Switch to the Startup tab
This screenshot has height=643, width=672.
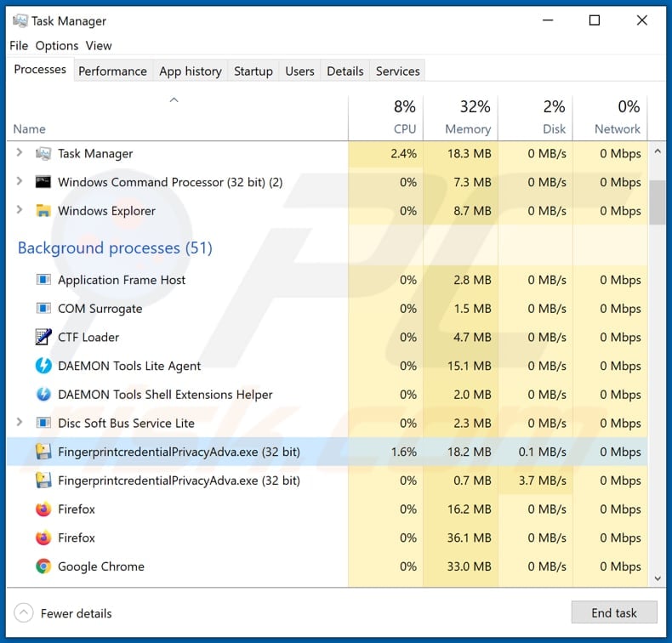coord(253,71)
